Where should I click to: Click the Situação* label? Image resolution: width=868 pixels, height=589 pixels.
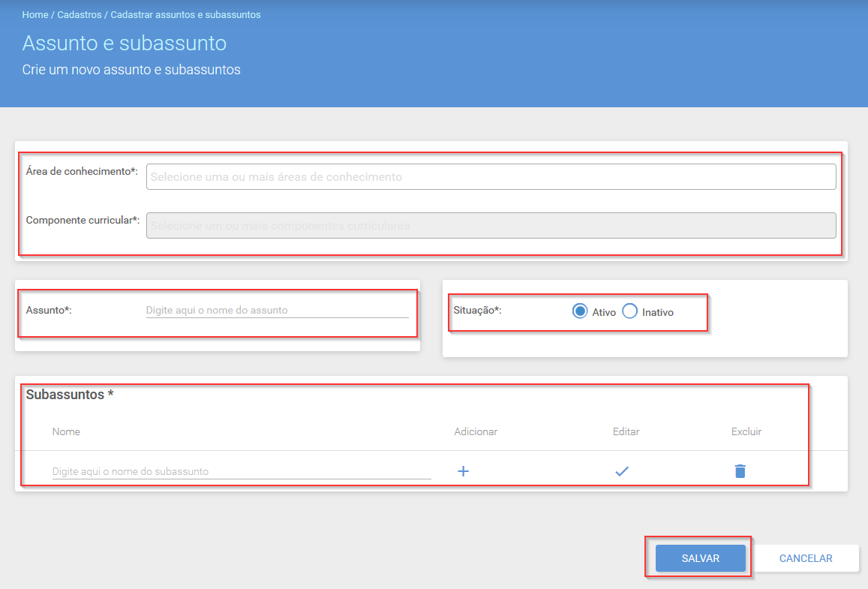pyautogui.click(x=477, y=310)
